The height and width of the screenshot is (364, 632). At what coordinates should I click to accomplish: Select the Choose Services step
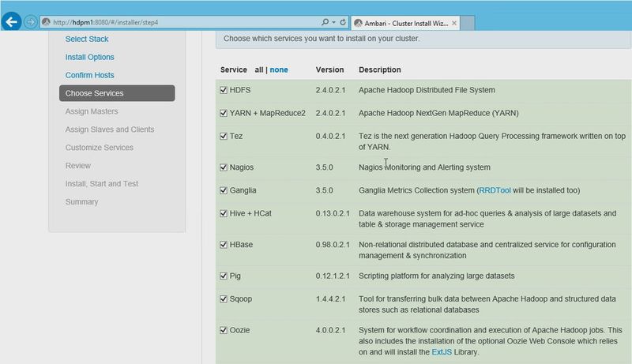[x=117, y=93]
